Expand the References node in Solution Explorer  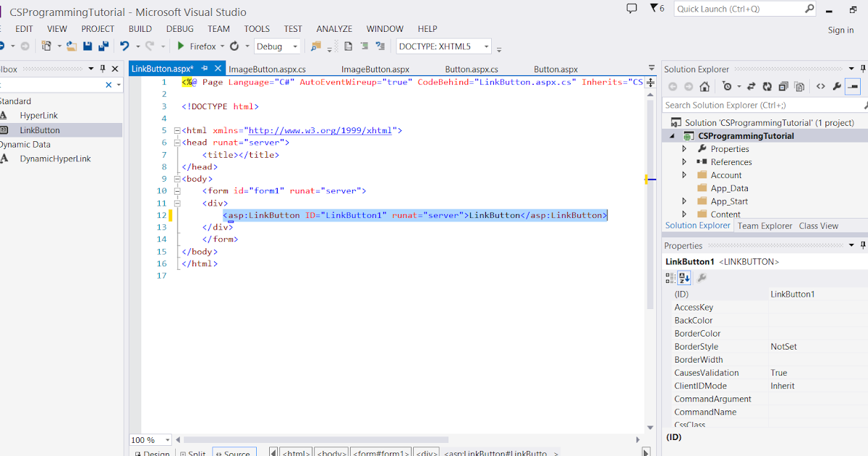684,161
